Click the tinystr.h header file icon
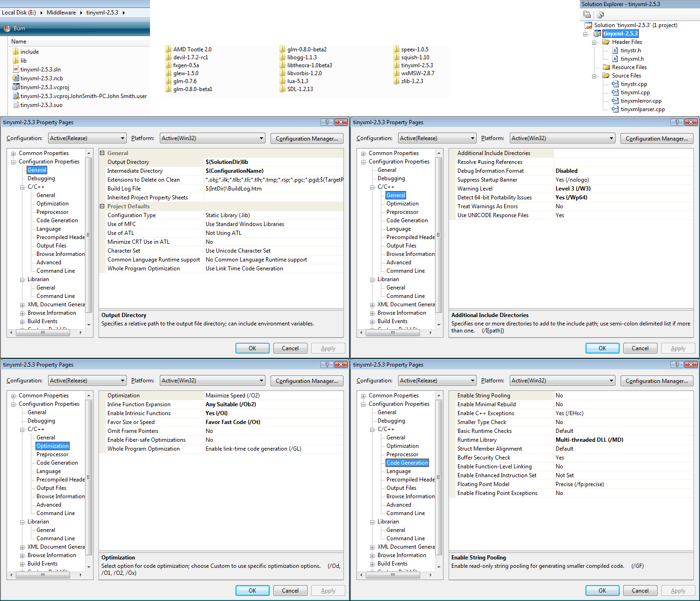Image resolution: width=700 pixels, height=601 pixels. point(615,50)
